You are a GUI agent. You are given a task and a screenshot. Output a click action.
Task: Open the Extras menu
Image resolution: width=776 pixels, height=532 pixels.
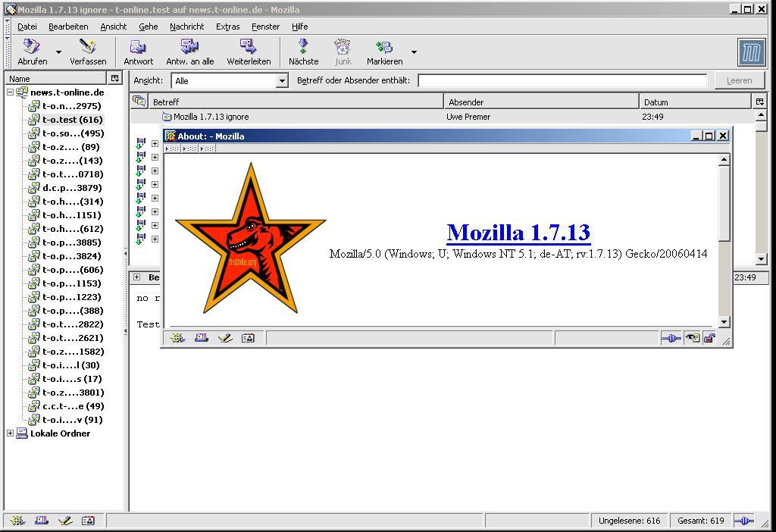pos(227,27)
